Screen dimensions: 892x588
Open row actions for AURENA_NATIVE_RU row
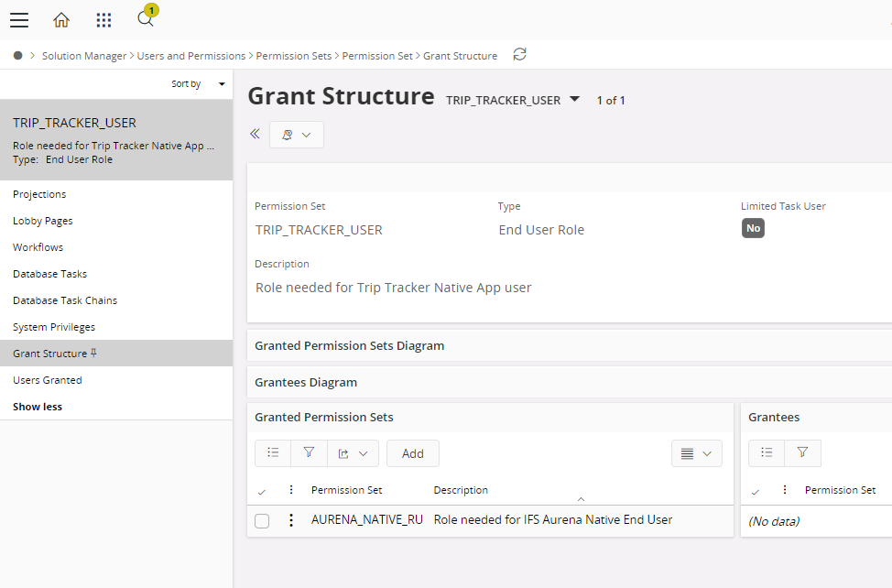point(291,520)
